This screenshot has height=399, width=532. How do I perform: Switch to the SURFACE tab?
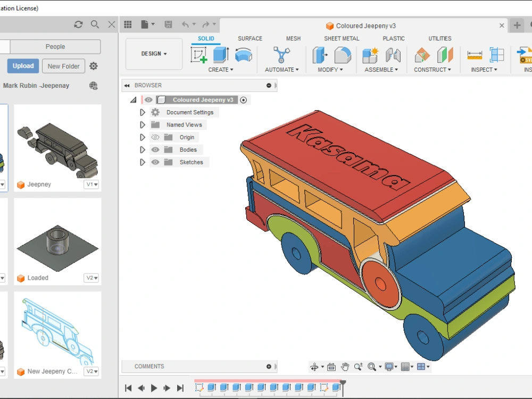point(250,39)
